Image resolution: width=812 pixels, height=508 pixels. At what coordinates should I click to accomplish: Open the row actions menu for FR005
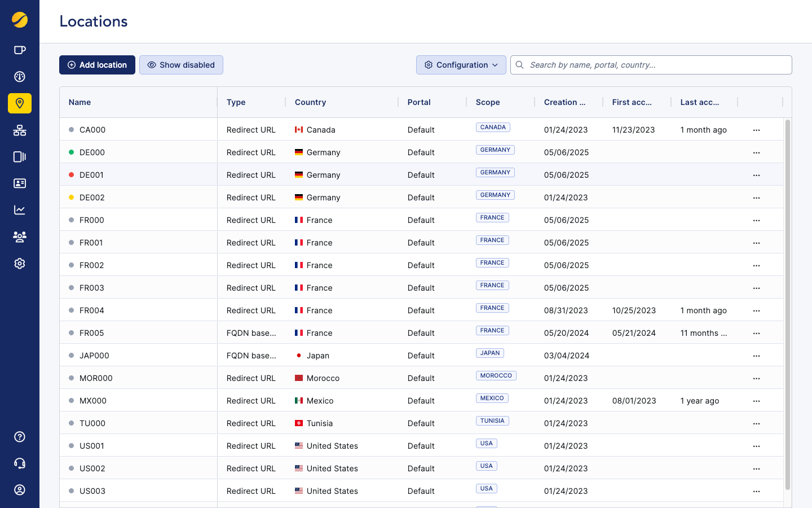756,333
